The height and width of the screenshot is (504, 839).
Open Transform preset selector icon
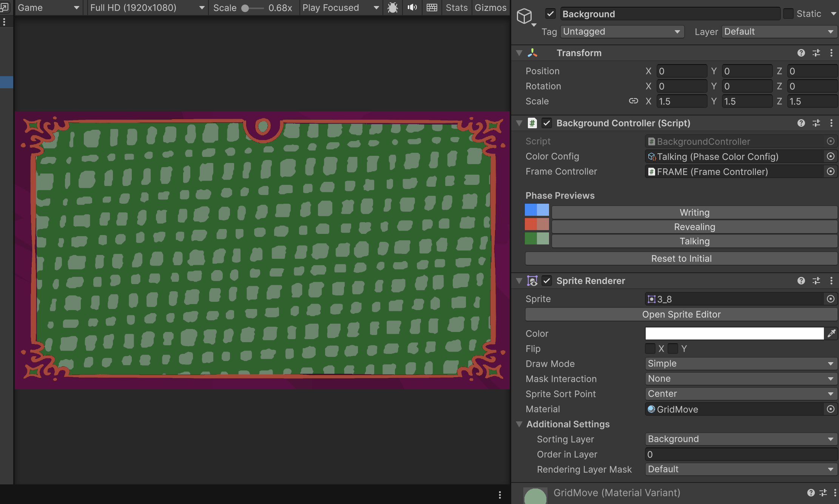(816, 53)
